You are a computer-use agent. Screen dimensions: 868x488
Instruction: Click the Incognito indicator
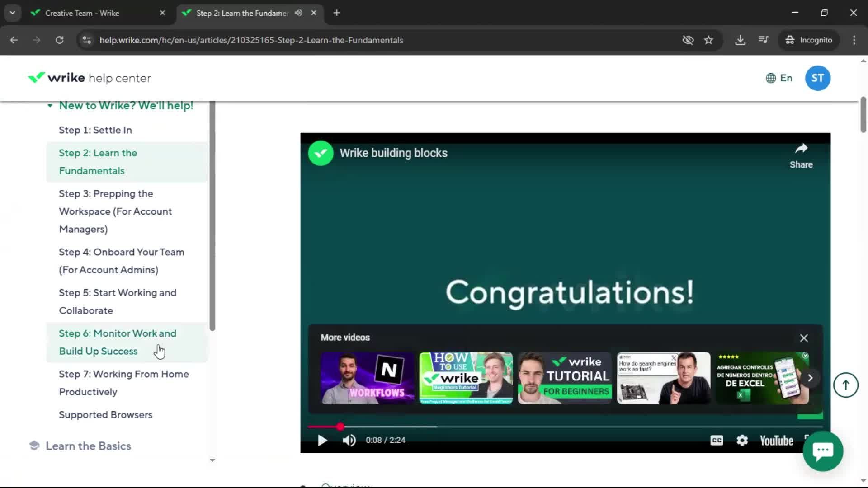tap(809, 40)
